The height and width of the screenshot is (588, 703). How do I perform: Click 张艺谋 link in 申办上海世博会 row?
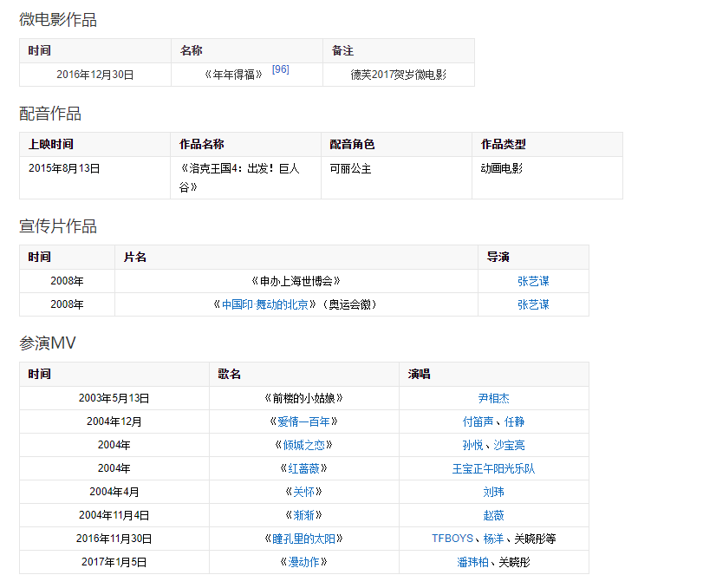(x=533, y=281)
